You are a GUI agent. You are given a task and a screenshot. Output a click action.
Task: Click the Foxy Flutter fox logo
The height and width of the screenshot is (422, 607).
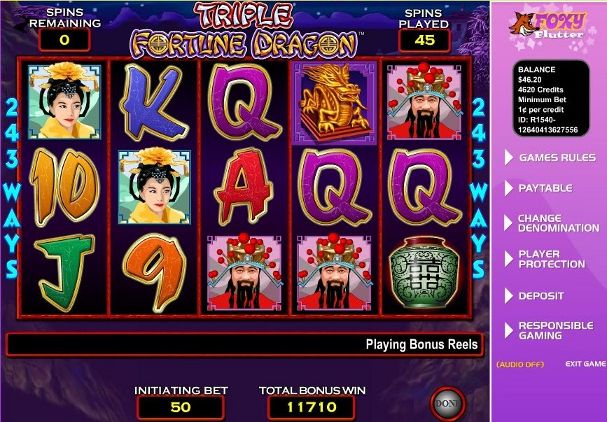(548, 26)
